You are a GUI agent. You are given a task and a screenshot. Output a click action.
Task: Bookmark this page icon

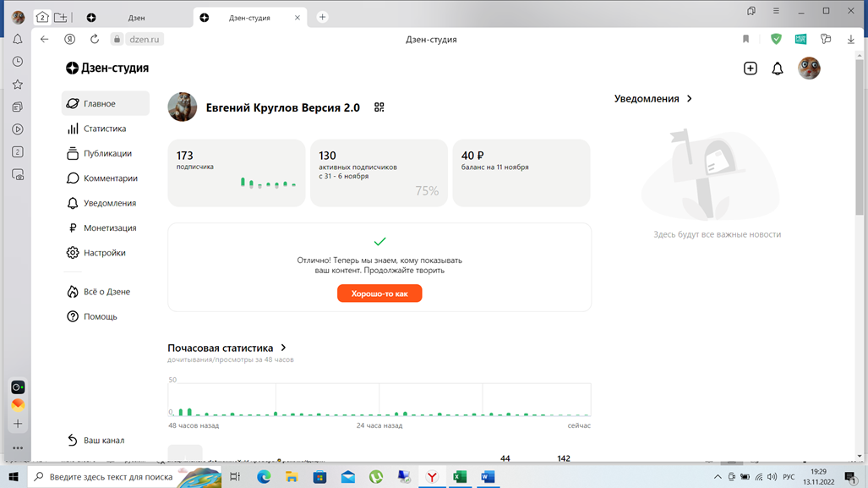click(745, 40)
